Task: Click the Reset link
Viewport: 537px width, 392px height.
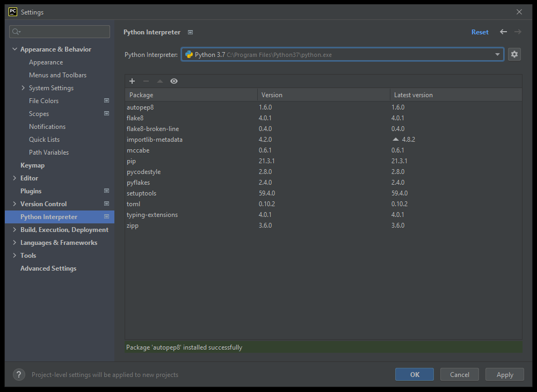Action: (x=480, y=32)
